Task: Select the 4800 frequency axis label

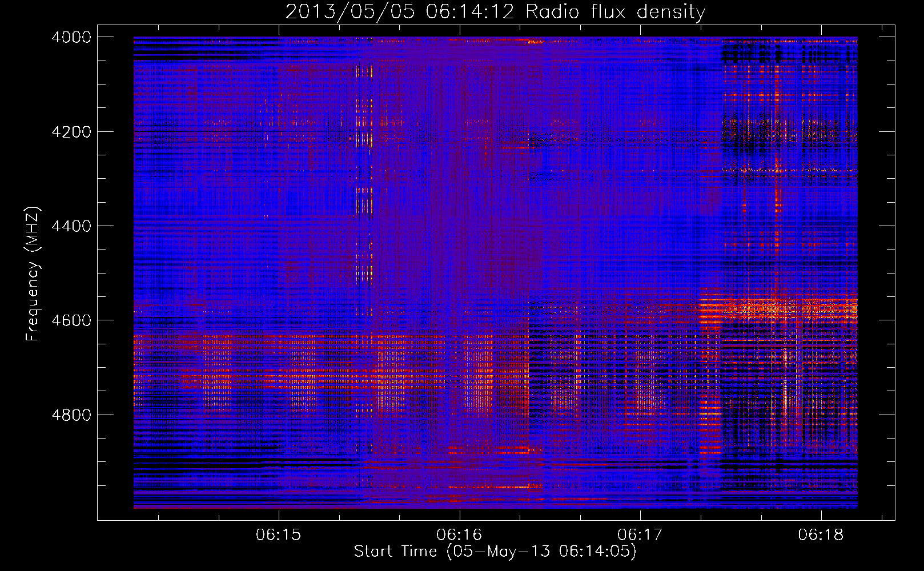Action: [x=71, y=415]
